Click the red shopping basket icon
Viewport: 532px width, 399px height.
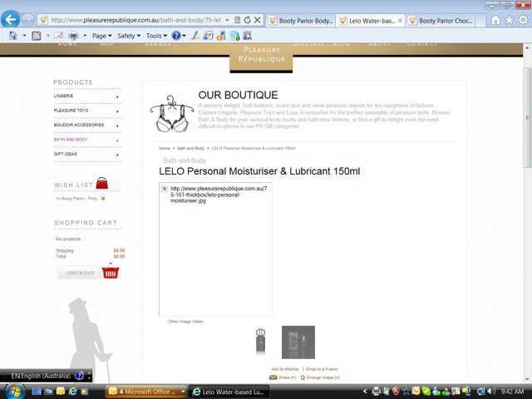pos(111,272)
